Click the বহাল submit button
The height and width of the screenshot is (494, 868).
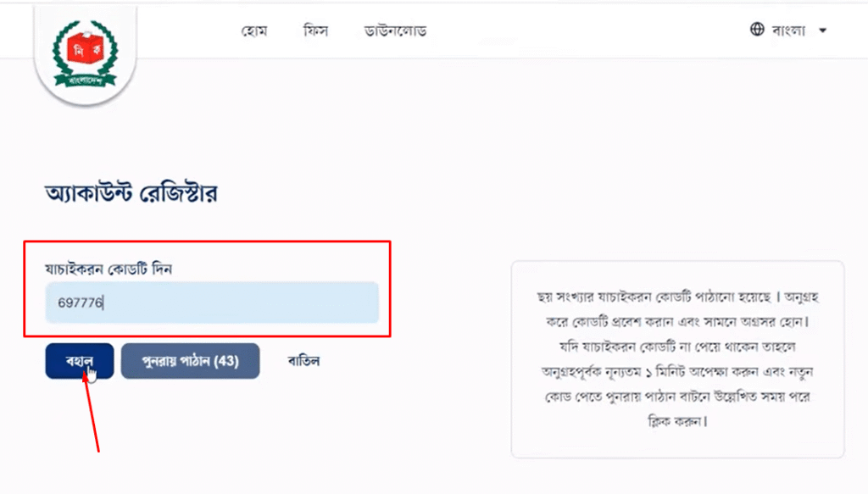tap(80, 361)
